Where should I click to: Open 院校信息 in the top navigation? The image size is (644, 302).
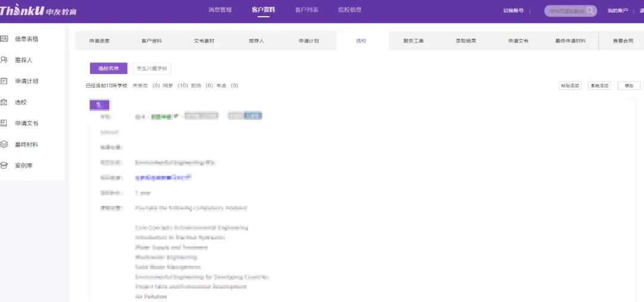[349, 10]
